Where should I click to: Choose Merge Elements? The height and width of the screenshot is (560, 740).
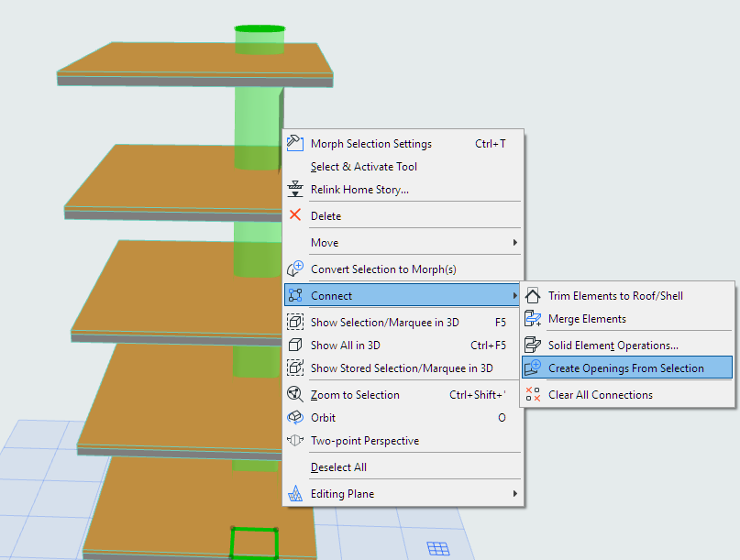tap(627, 318)
